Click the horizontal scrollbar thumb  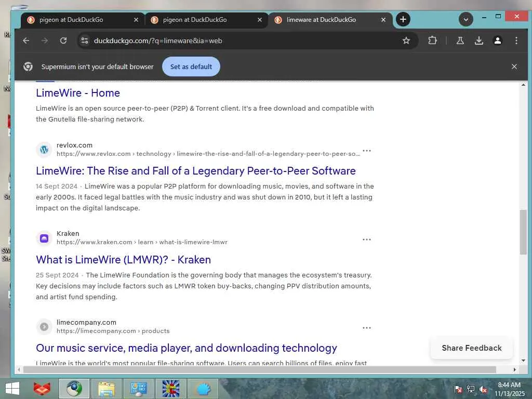tap(260, 369)
